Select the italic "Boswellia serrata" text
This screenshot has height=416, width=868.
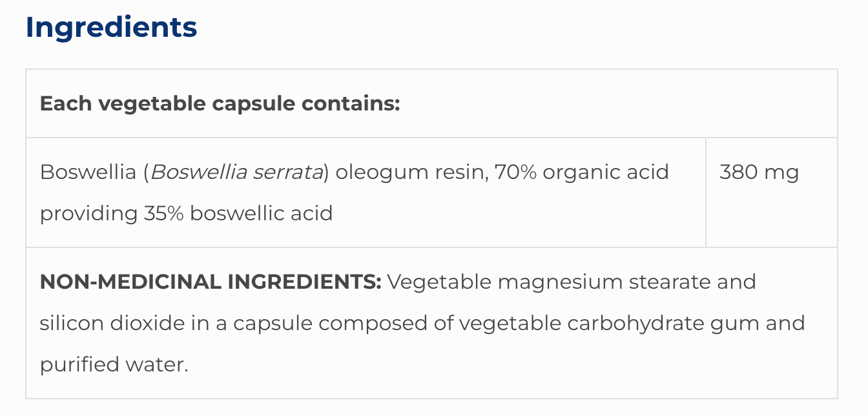pyautogui.click(x=236, y=172)
